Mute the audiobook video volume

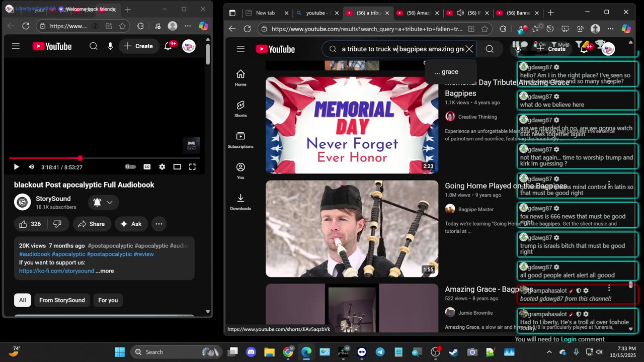pos(31,167)
